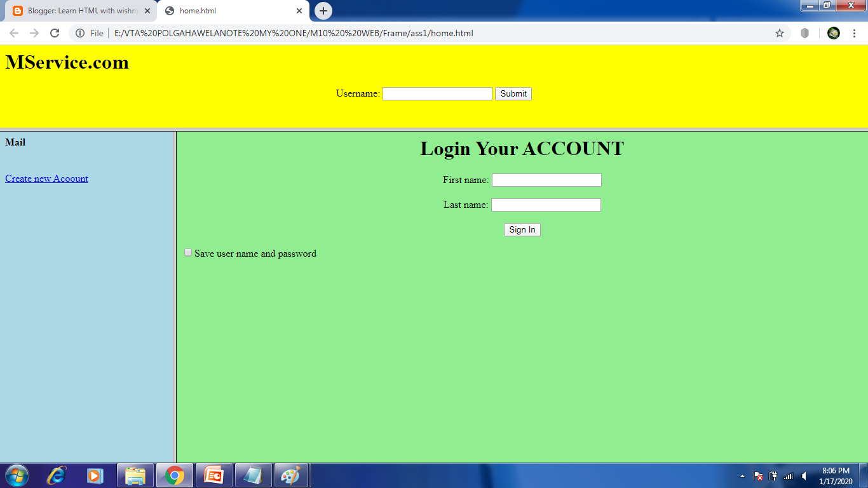
Task: Click the "Create new Acoount" link
Action: (46, 179)
